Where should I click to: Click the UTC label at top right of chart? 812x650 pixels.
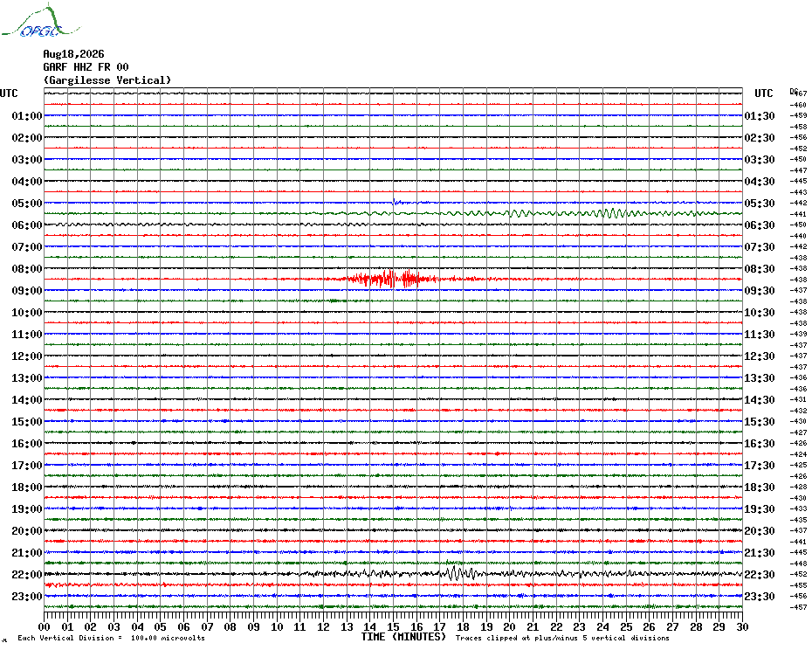(763, 93)
